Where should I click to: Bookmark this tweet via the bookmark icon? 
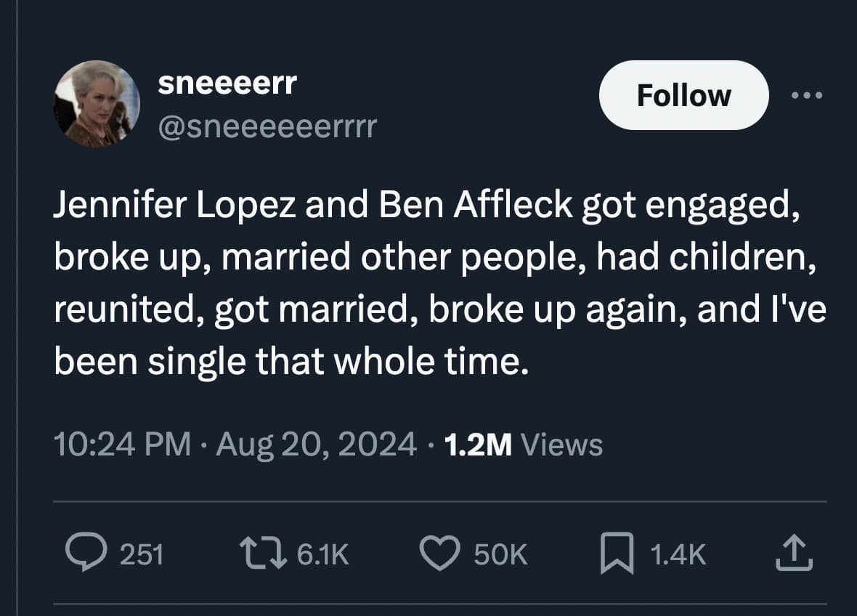pyautogui.click(x=616, y=554)
